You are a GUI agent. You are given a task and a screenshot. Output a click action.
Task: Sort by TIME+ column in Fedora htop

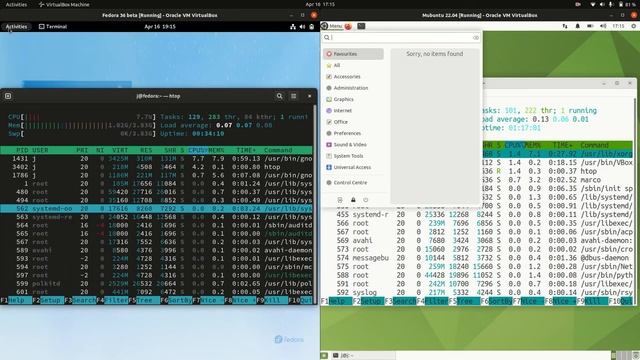(x=246, y=150)
